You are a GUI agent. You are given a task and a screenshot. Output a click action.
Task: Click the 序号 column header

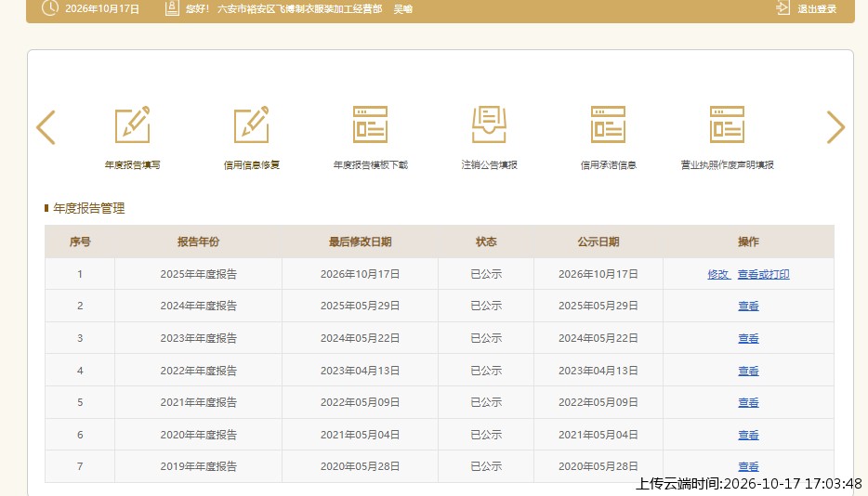pos(80,241)
